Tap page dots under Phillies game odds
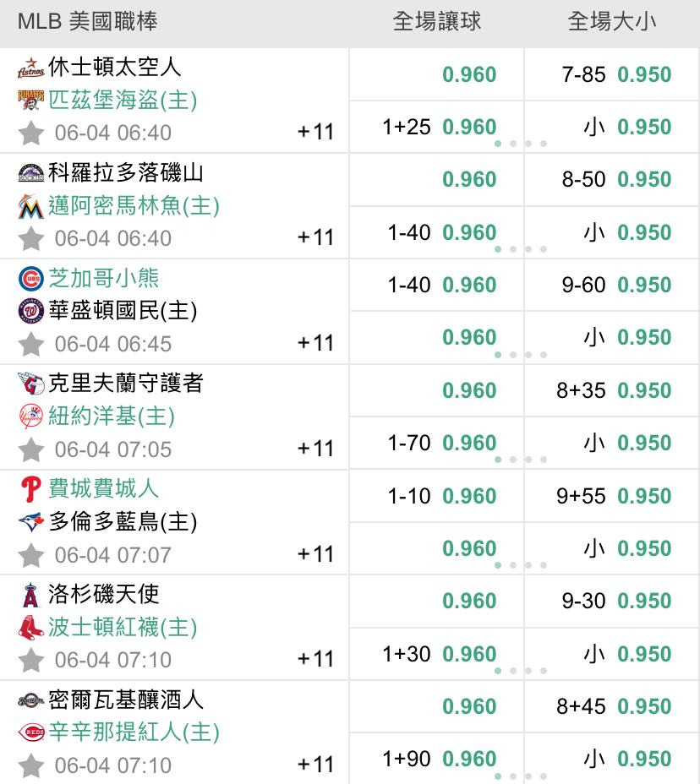This screenshot has width=700, height=784. 520,565
